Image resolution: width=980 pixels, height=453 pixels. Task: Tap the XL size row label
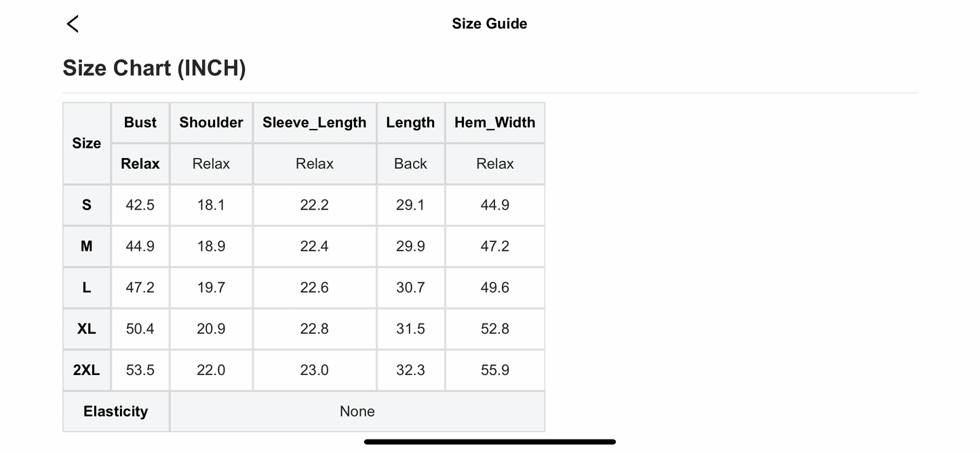[x=87, y=329]
